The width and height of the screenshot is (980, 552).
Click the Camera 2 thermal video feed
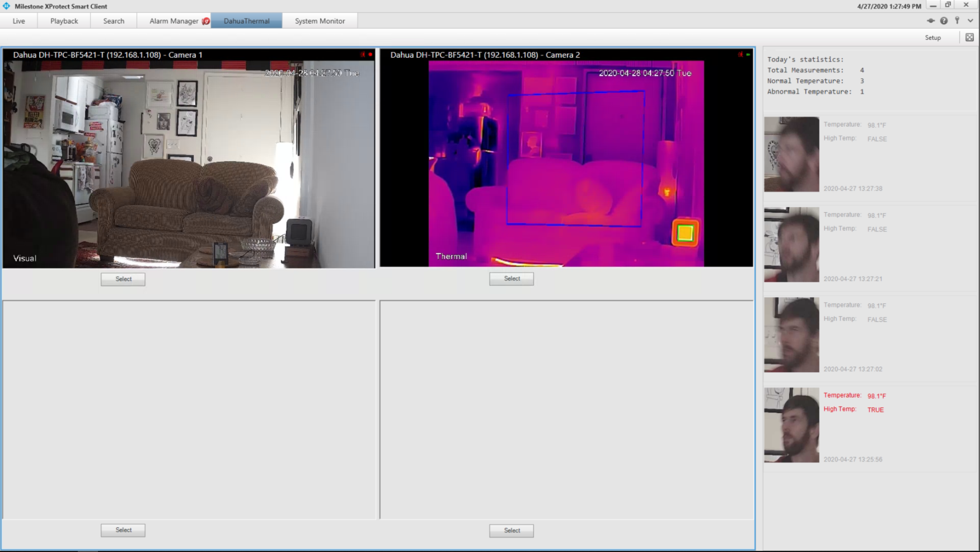(566, 163)
